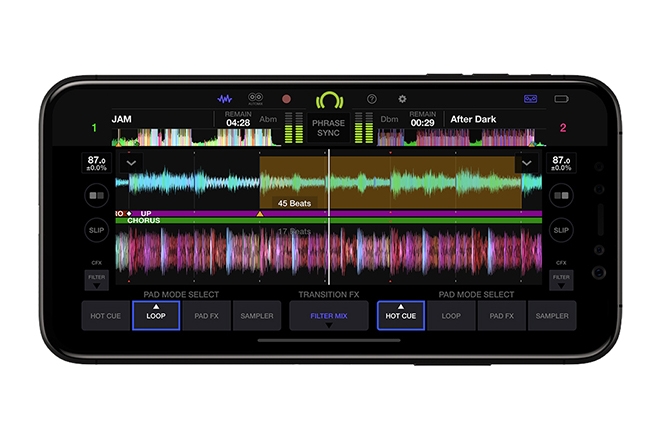Tap the green headphones icon

330,100
